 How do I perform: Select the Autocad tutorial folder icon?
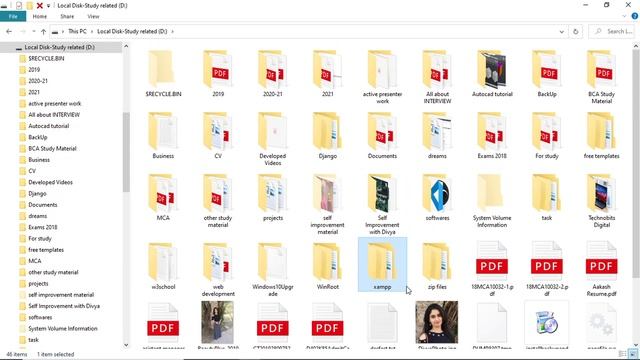tap(492, 69)
